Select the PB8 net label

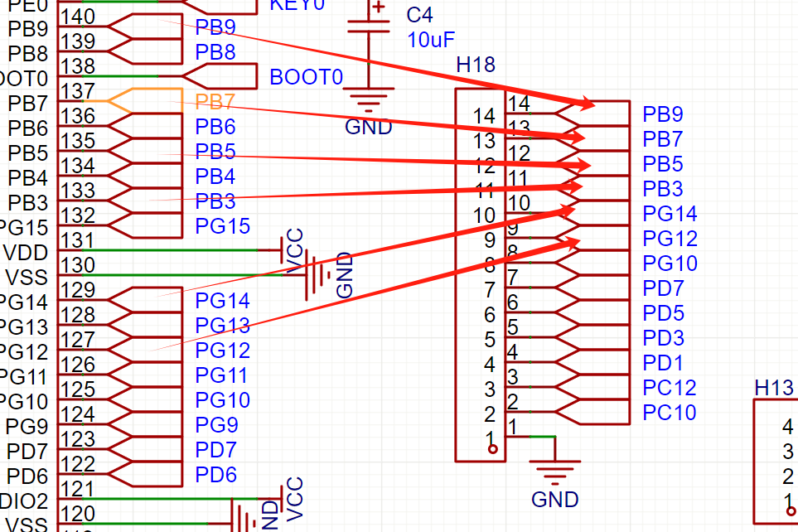[x=215, y=52]
